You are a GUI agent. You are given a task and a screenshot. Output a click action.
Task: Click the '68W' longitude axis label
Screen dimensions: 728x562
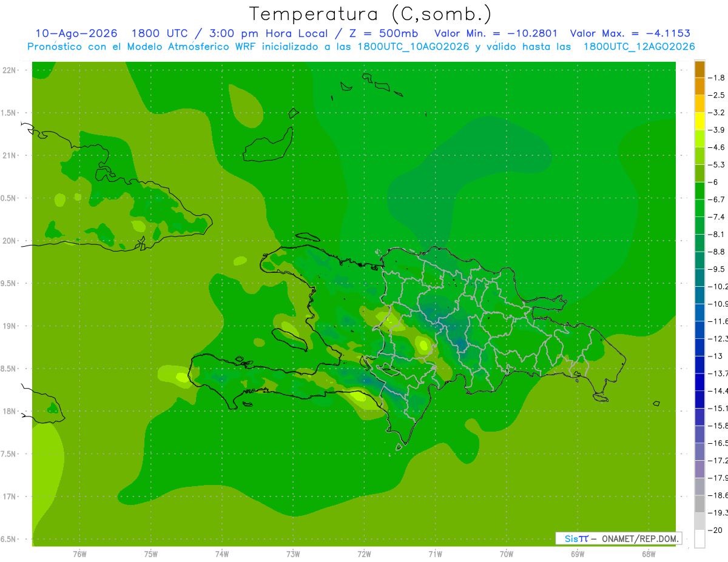pyautogui.click(x=649, y=554)
